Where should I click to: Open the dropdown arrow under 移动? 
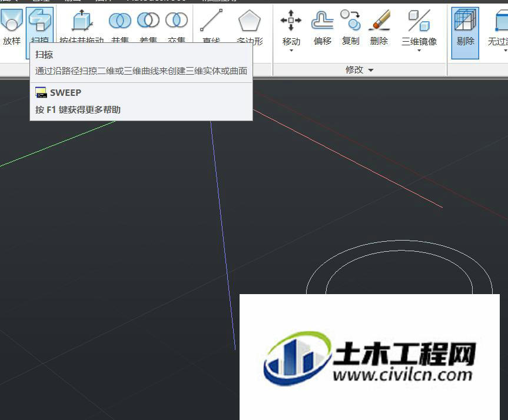pyautogui.click(x=291, y=51)
